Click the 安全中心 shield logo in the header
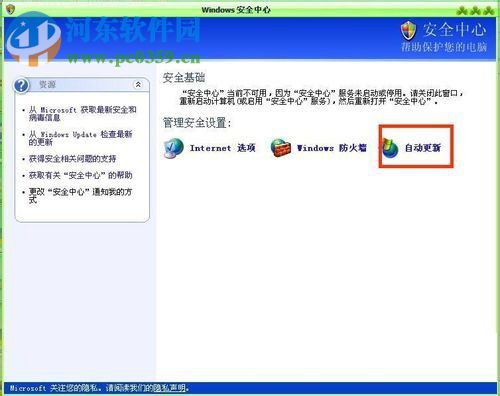Viewport: 500px width, 396px height. pos(409,31)
